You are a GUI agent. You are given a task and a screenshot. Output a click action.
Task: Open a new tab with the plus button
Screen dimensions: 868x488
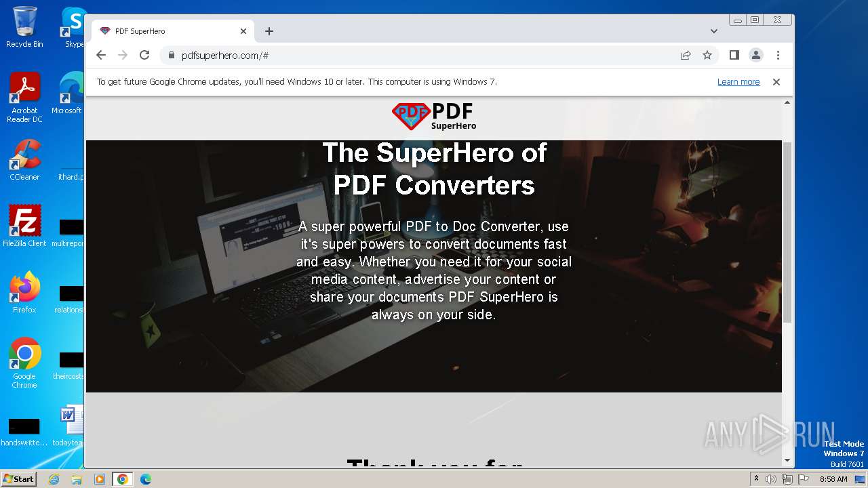[x=269, y=31]
